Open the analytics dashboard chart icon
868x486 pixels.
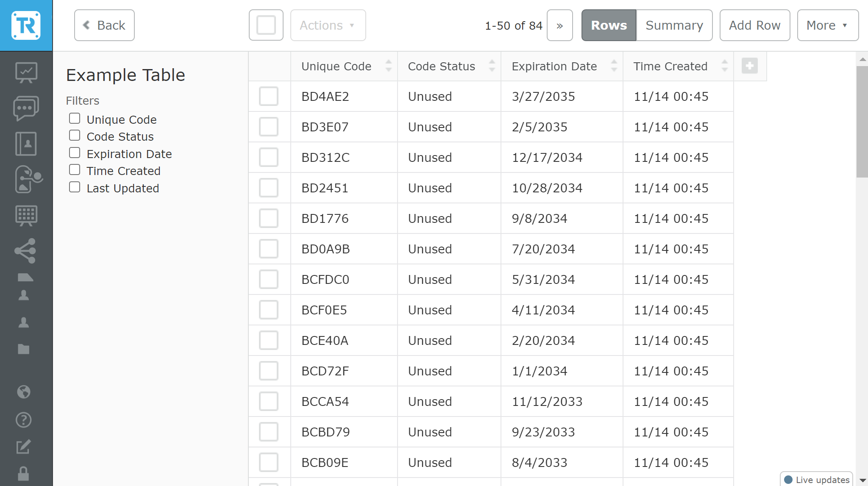pyautogui.click(x=26, y=72)
